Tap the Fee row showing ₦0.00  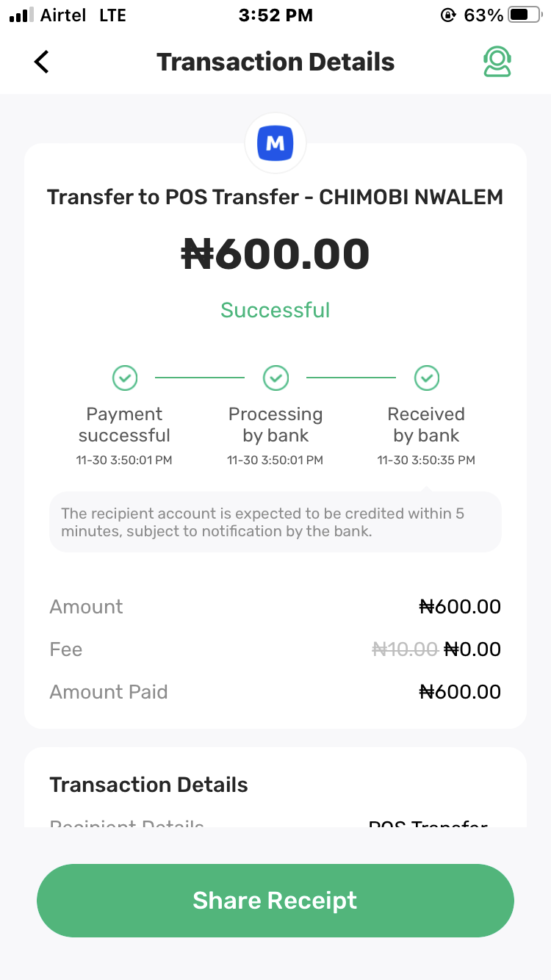click(x=472, y=649)
